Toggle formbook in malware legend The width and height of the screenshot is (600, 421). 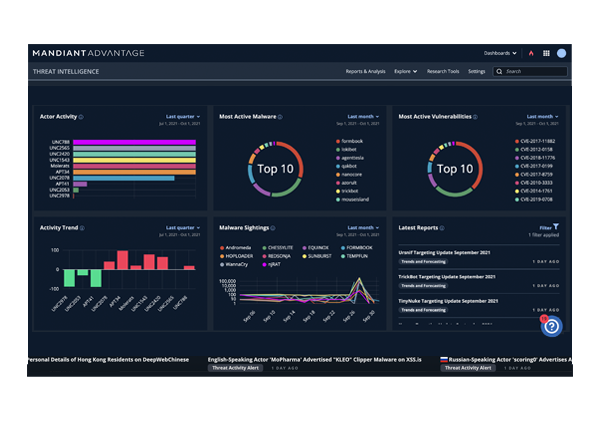[x=349, y=141]
